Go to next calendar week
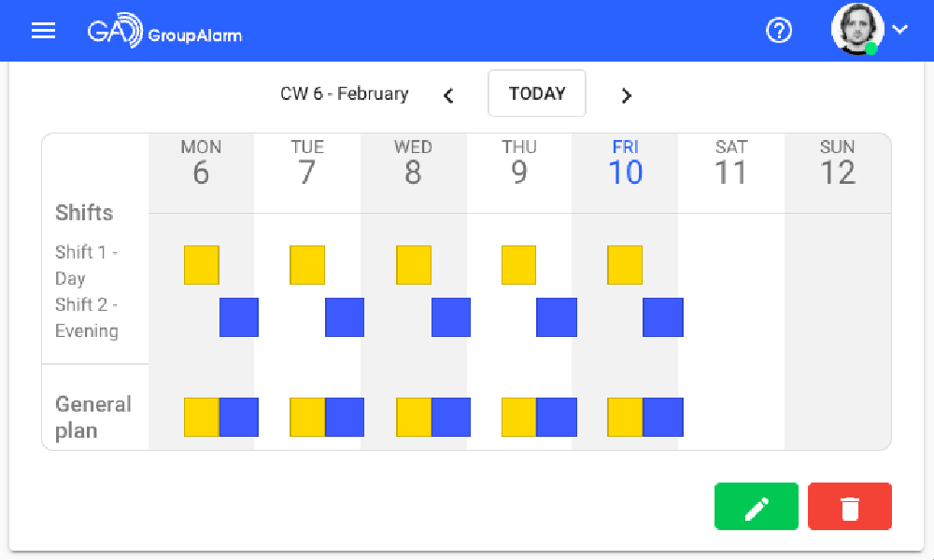 point(626,95)
